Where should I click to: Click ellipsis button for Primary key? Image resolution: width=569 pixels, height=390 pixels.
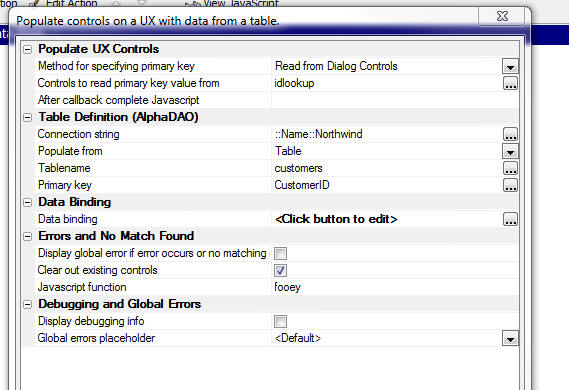pyautogui.click(x=510, y=185)
